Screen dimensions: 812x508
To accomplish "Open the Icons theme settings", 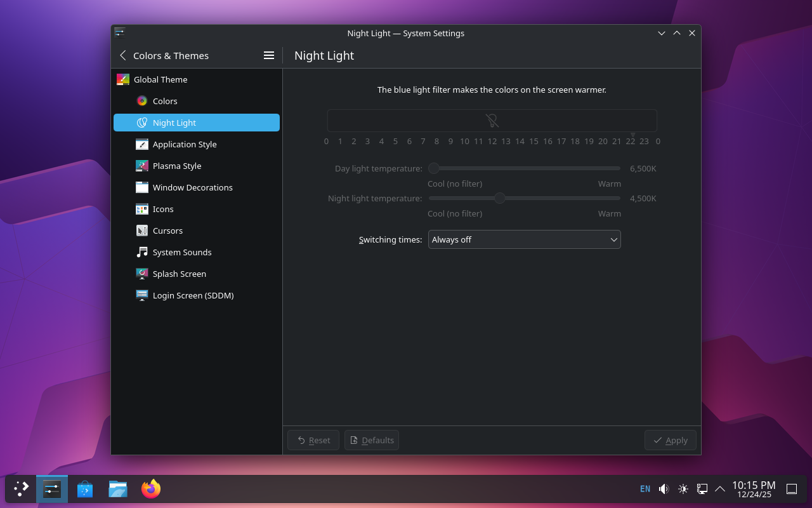I will [x=163, y=209].
